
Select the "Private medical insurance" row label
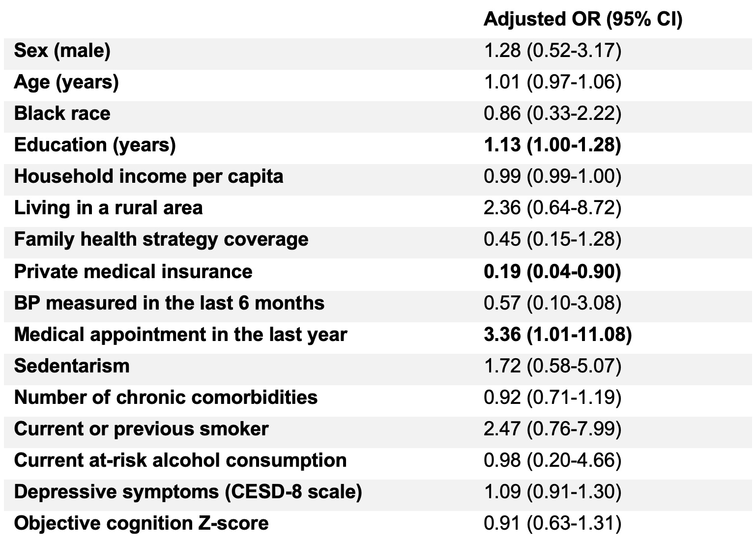133,272
